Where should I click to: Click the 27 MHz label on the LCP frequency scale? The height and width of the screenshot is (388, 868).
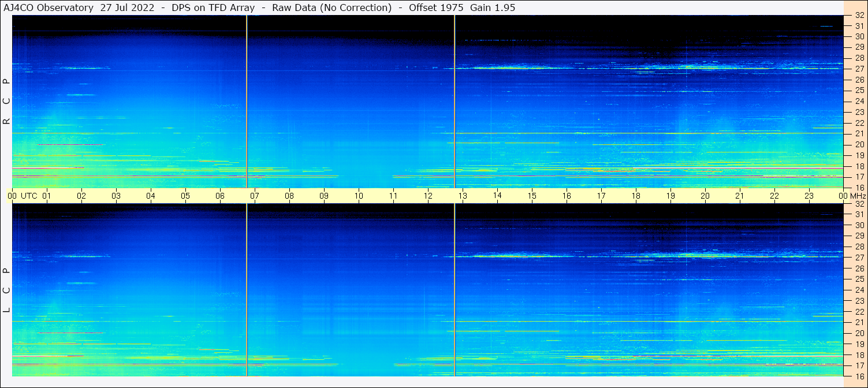[859, 258]
